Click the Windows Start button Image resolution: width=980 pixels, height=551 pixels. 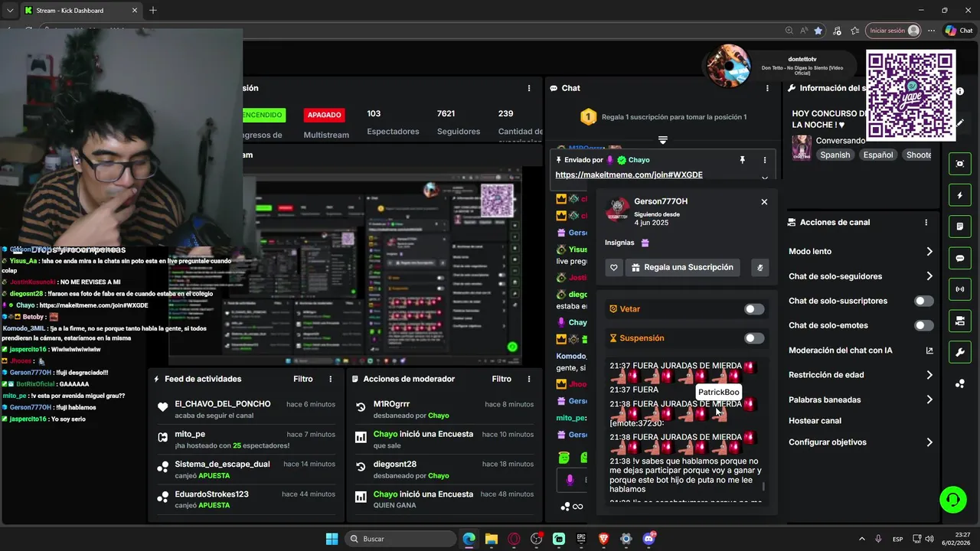coord(332,539)
